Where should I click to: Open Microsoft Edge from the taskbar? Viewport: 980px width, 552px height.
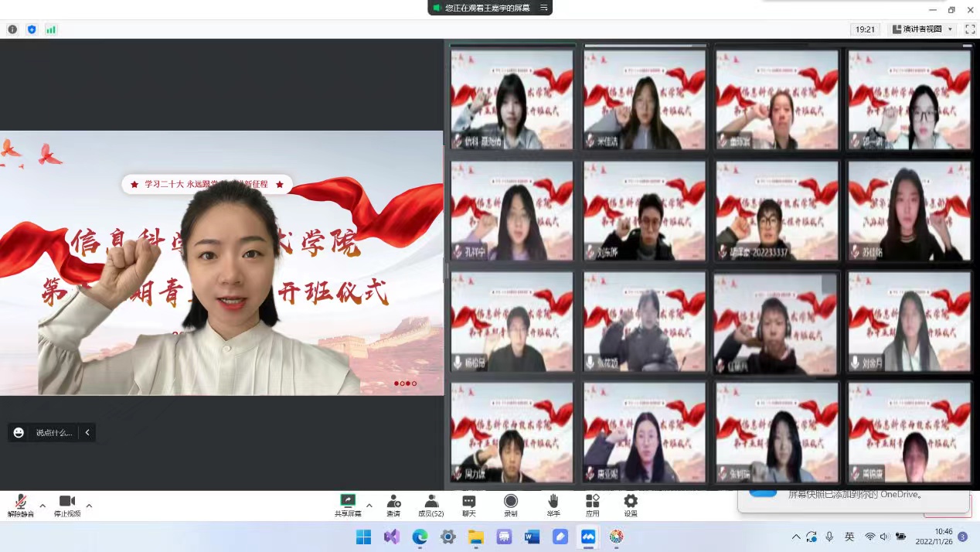(x=420, y=537)
